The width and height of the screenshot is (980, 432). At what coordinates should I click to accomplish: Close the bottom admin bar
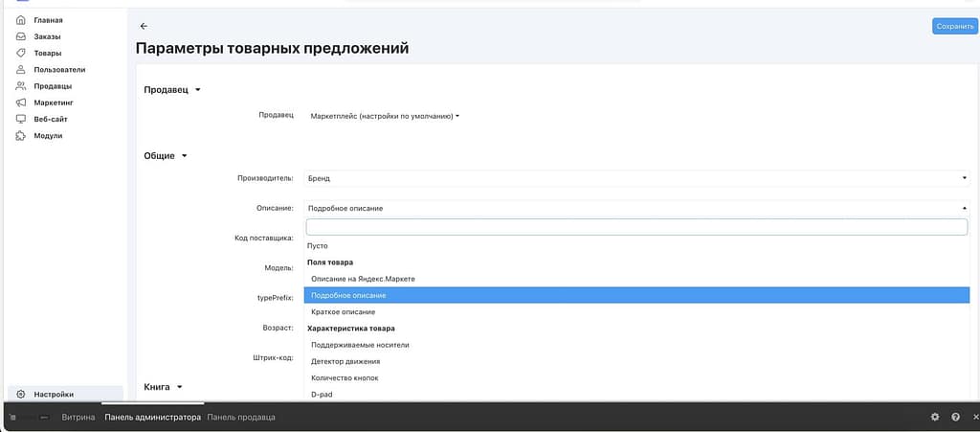tap(975, 417)
